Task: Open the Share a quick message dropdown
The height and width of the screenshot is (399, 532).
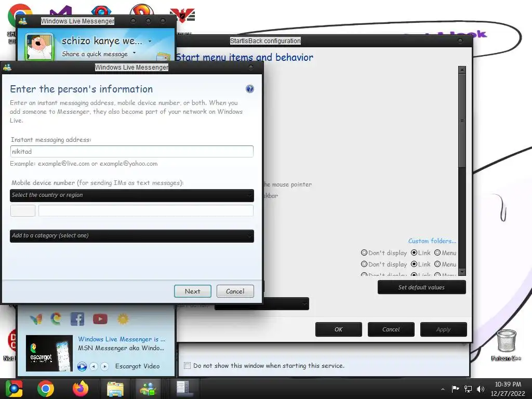Action: [135, 53]
